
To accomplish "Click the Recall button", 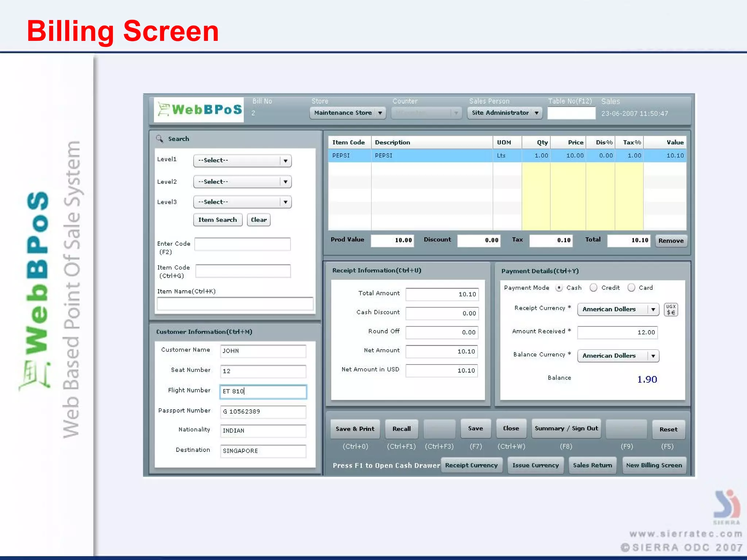I will (402, 429).
